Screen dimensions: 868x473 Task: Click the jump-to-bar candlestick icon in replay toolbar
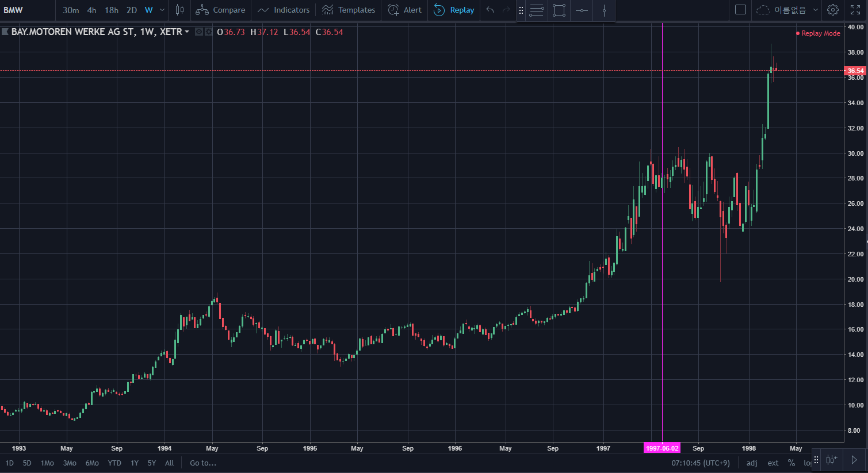(x=831, y=460)
